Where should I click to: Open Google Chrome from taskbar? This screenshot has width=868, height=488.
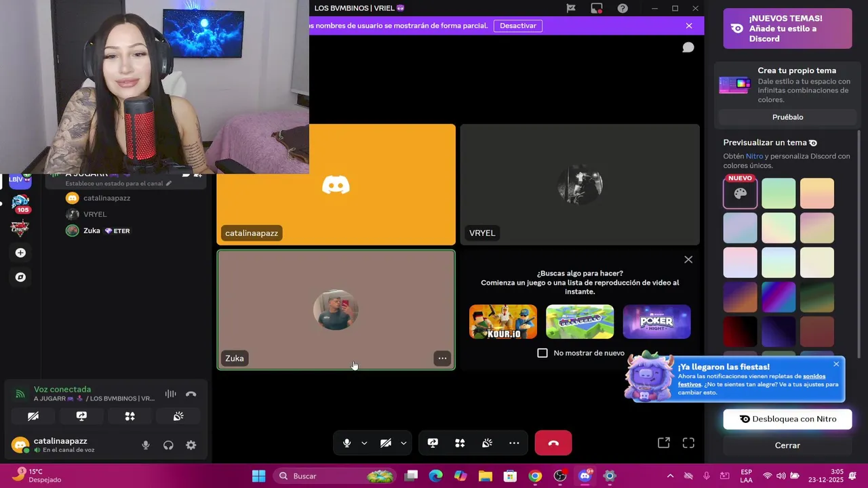(535, 476)
